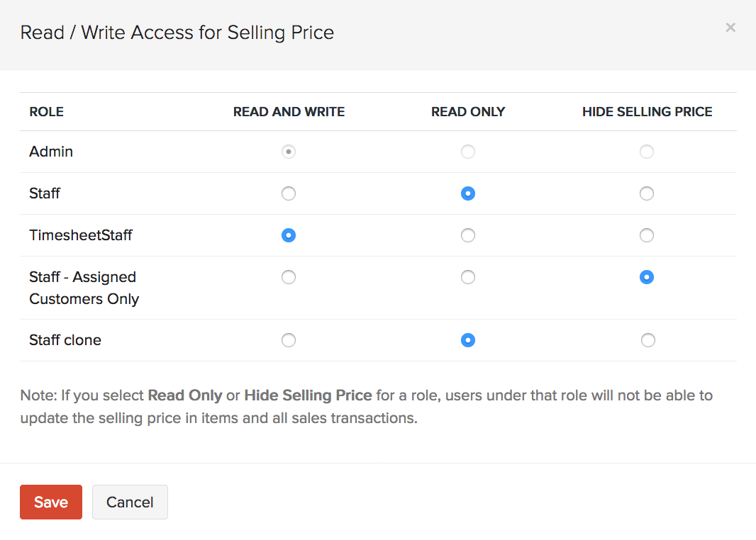This screenshot has width=756, height=540.
Task: Select Read and Write for TimesheetStaff
Action: 289,235
